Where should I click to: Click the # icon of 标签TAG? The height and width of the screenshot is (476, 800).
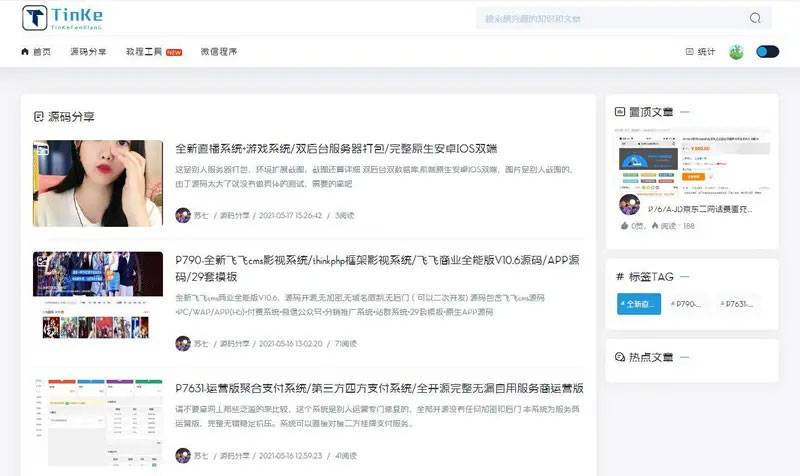[x=620, y=277]
